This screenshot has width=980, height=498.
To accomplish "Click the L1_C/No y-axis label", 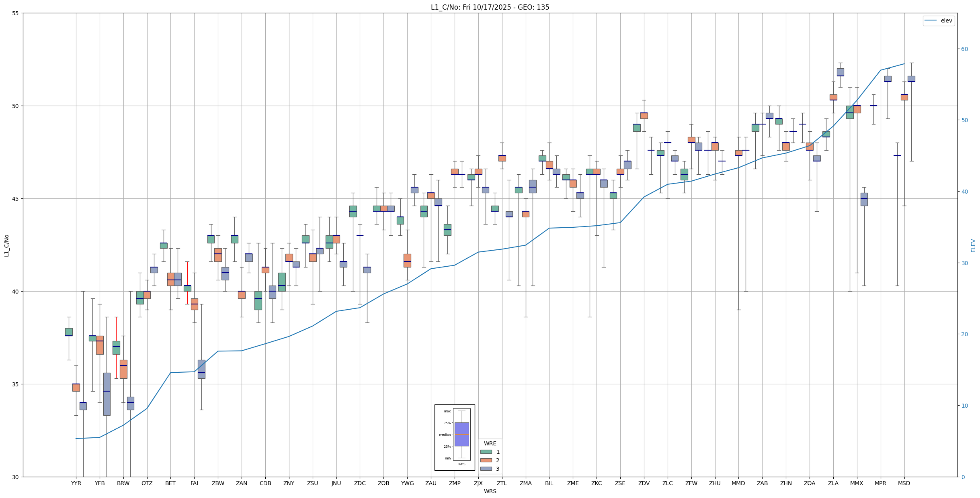I will point(6,245).
